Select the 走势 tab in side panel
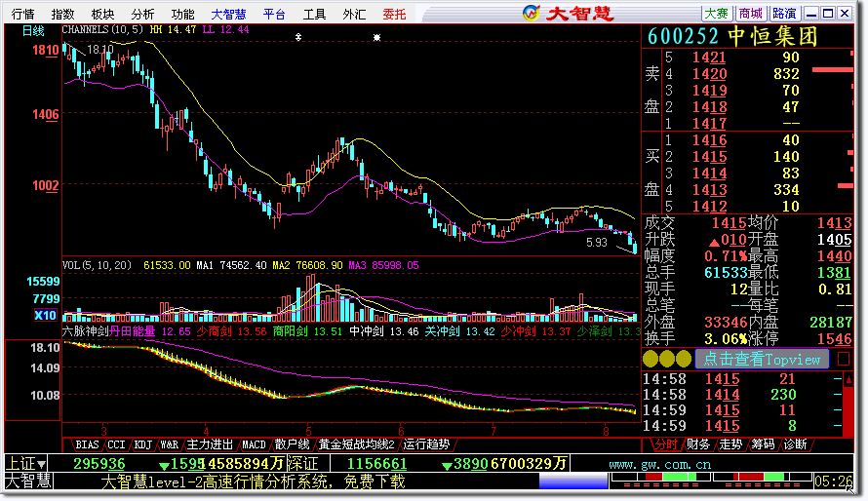868x501 pixels. tap(730, 444)
